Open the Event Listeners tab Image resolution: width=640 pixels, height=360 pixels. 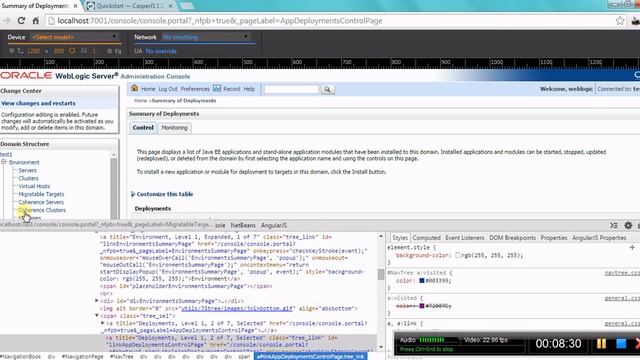464,238
